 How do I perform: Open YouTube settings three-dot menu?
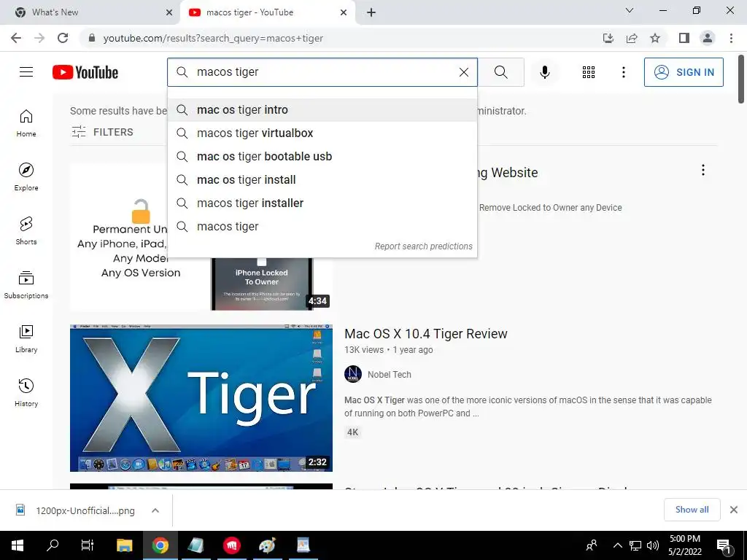coord(623,72)
